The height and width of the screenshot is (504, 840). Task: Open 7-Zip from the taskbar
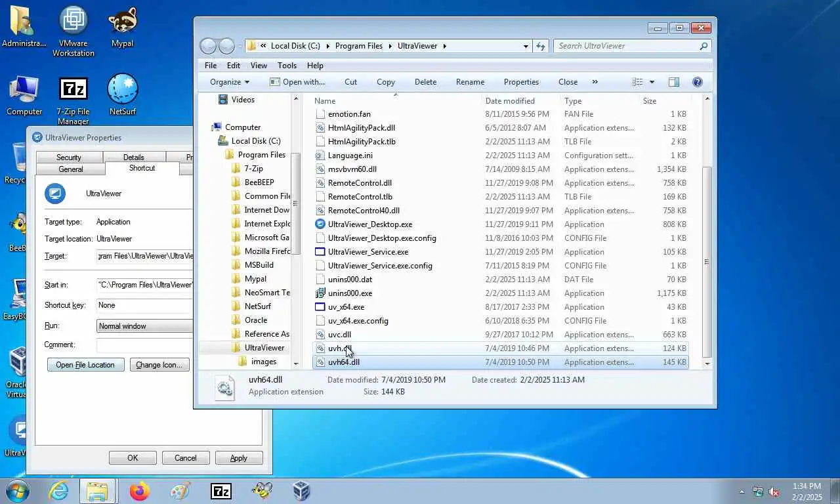point(220,491)
